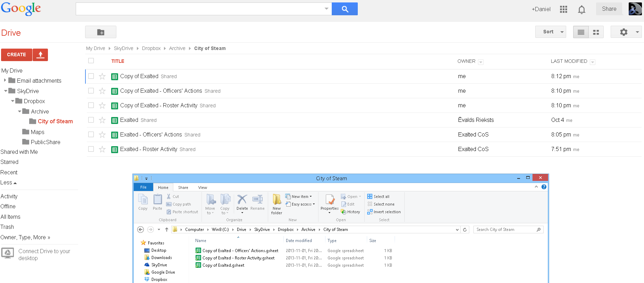This screenshot has width=644, height=283.
Task: Open the LAST MODIFIED column dropdown
Action: pyautogui.click(x=593, y=62)
